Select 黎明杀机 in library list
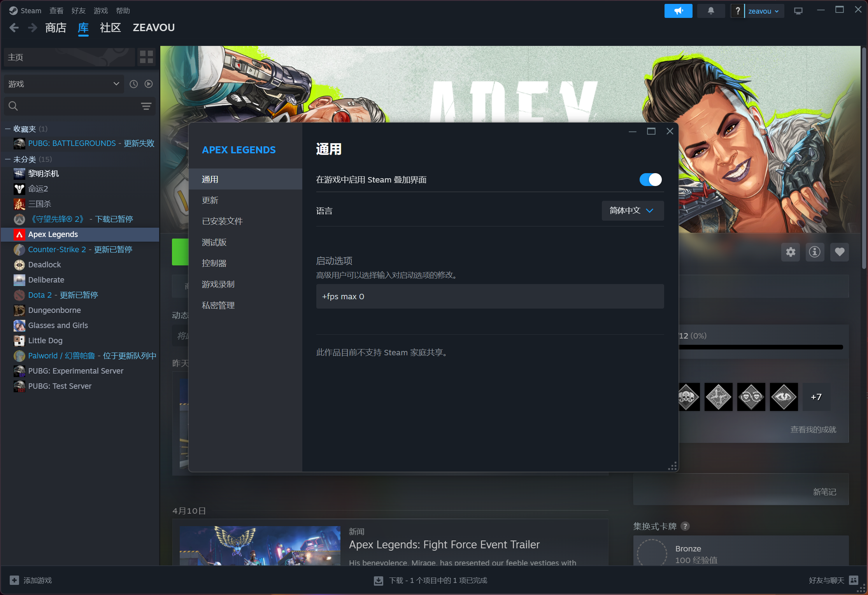This screenshot has width=868, height=595. (80, 174)
